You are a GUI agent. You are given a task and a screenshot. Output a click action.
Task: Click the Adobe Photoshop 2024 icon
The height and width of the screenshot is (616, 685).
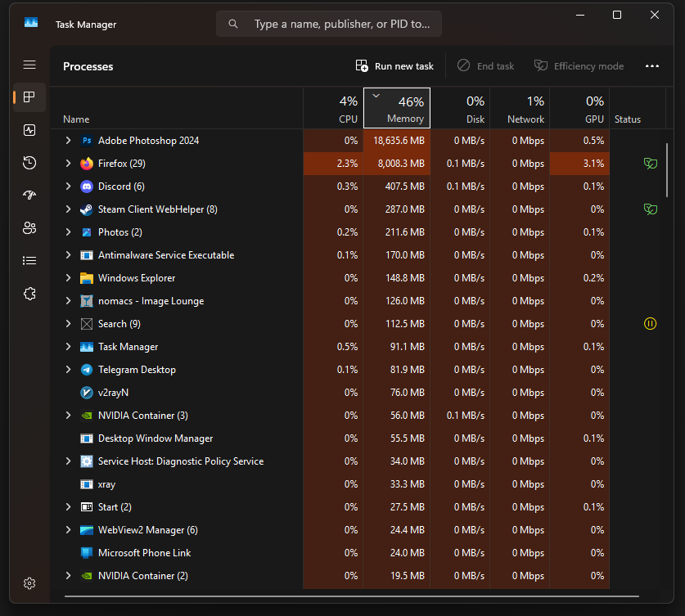87,141
